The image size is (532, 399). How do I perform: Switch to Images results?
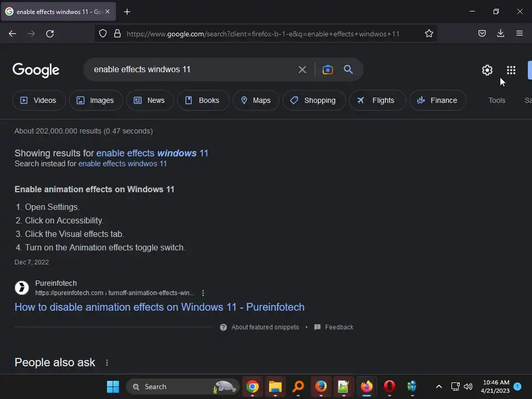click(96, 100)
